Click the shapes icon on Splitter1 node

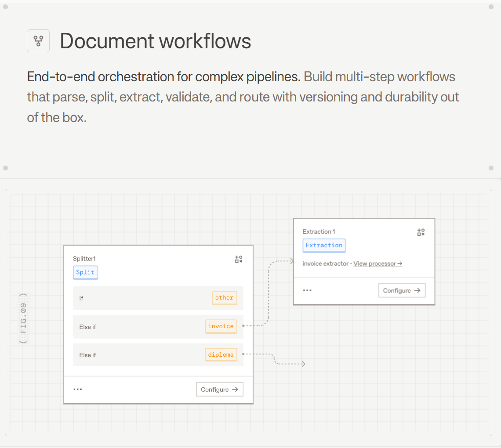[x=239, y=259]
